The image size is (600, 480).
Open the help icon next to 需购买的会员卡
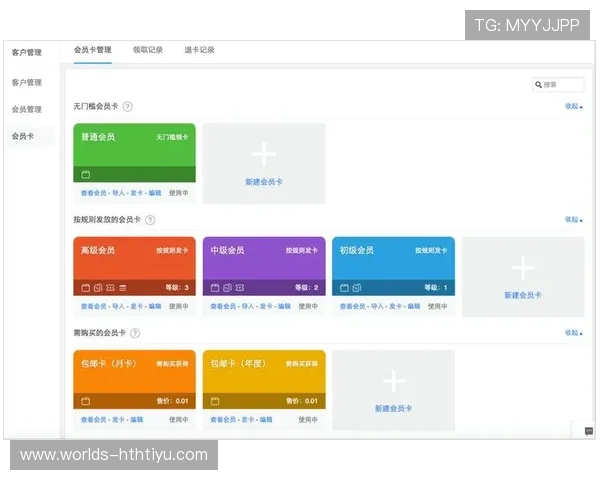(135, 333)
